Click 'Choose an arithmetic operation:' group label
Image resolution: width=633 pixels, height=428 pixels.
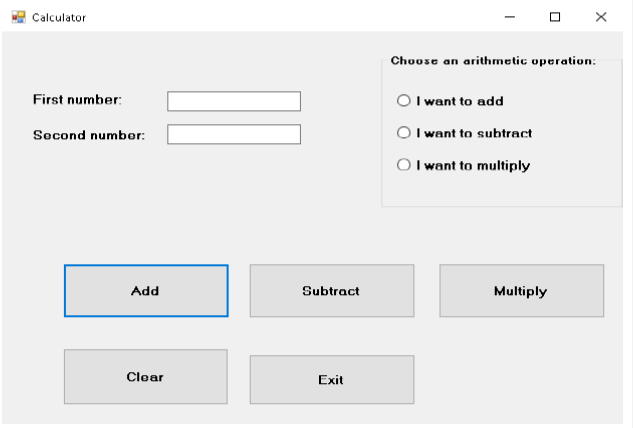click(493, 61)
